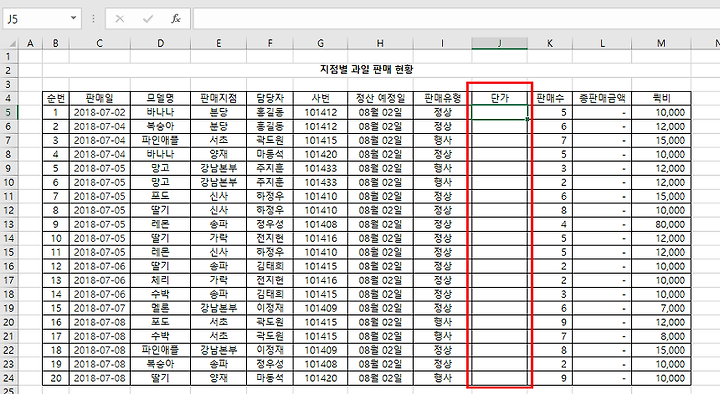Click the formula bar options dots handle
The image size is (720, 394).
93,19
